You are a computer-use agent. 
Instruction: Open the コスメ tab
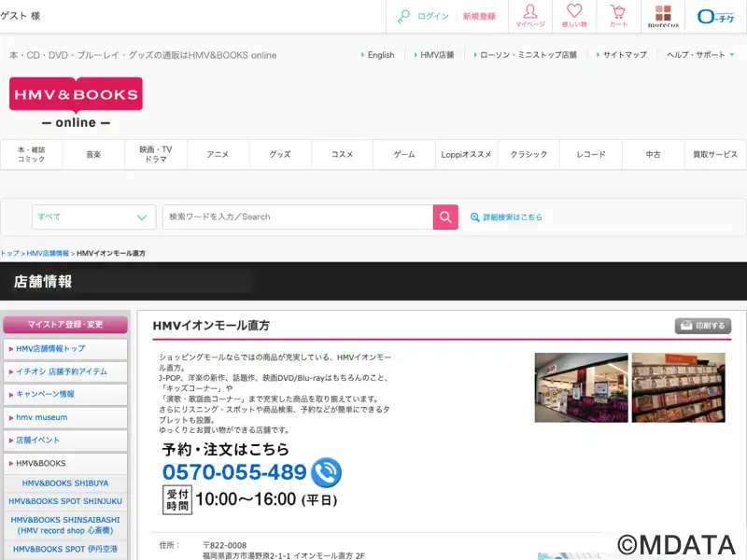pyautogui.click(x=342, y=154)
